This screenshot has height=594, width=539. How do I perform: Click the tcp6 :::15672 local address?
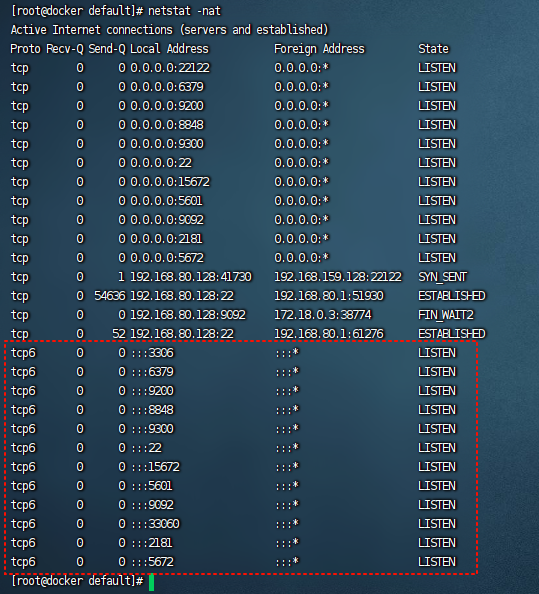(x=155, y=467)
